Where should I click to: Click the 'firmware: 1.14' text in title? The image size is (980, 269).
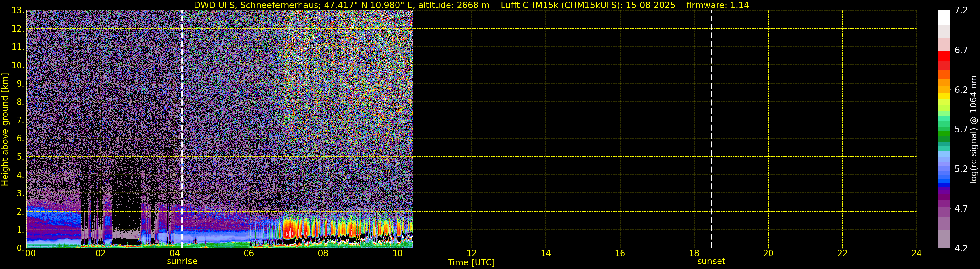pyautogui.click(x=718, y=5)
